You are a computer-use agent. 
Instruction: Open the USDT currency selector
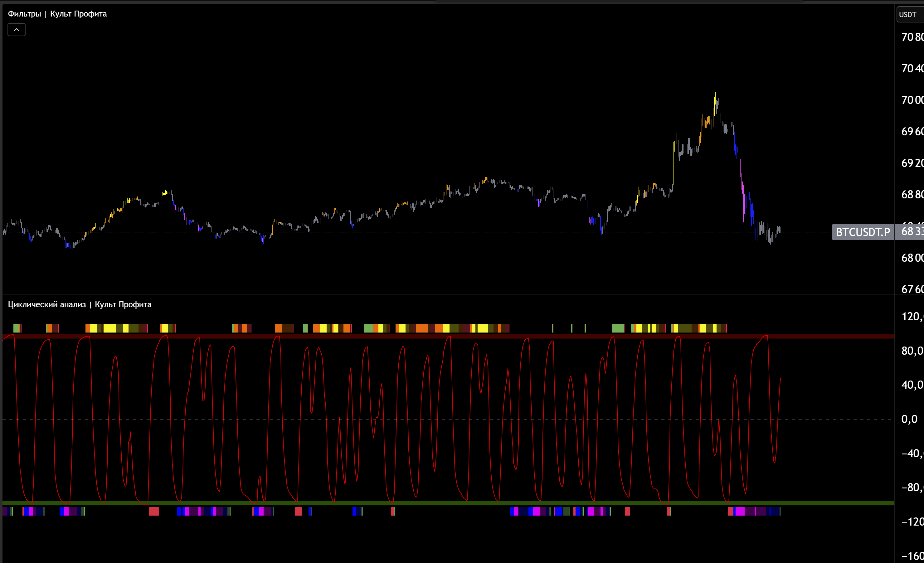tap(908, 15)
